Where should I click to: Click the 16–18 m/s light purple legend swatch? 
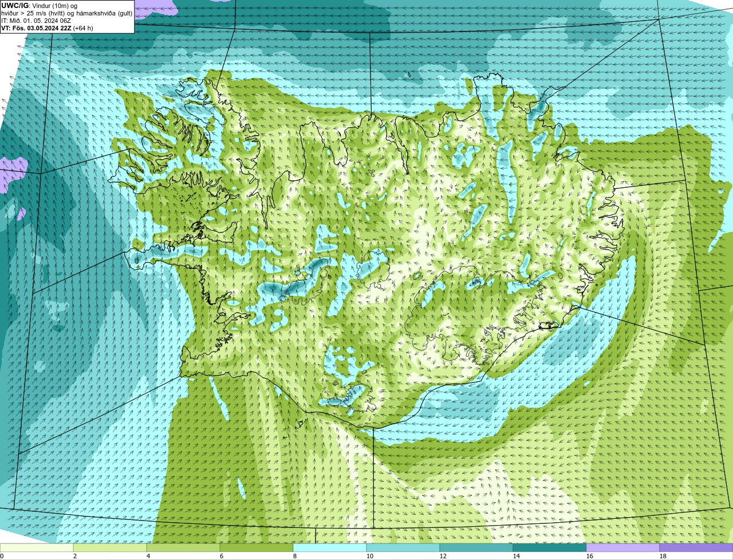[x=623, y=548]
